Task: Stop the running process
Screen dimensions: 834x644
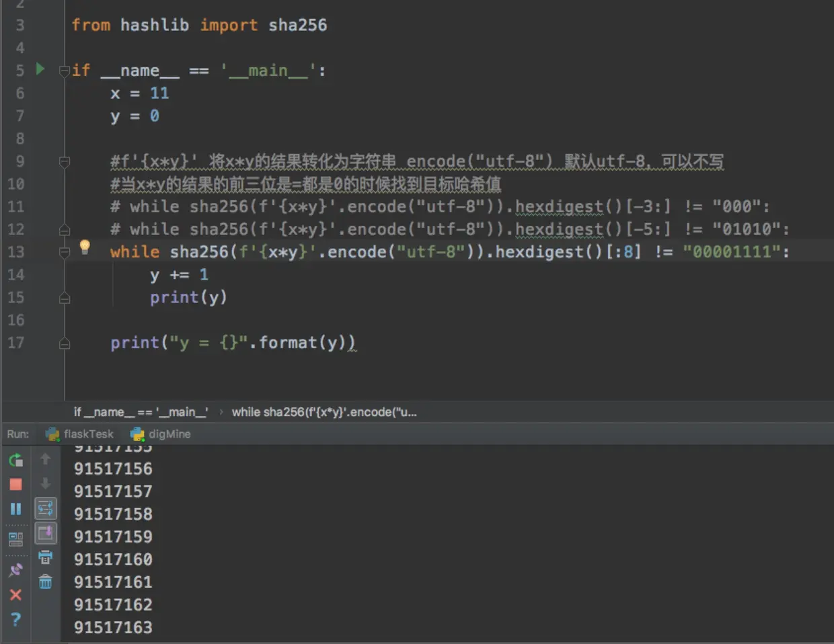Action: (x=14, y=483)
